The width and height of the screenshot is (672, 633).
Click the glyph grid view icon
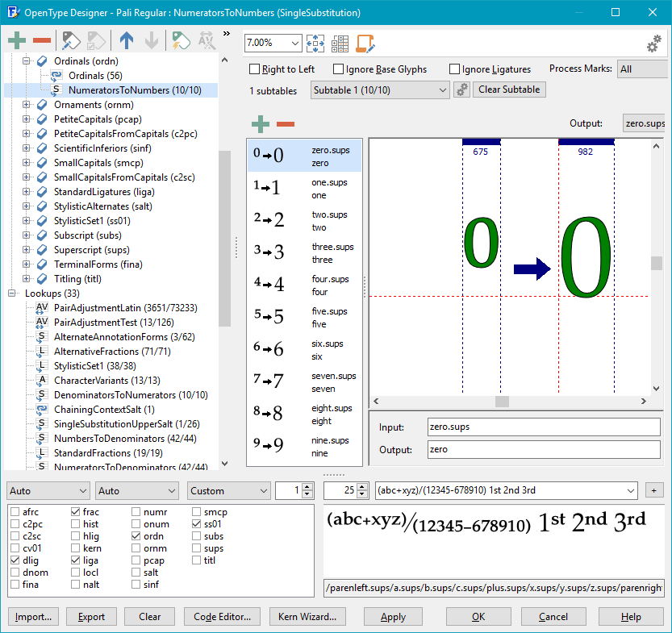coord(340,44)
